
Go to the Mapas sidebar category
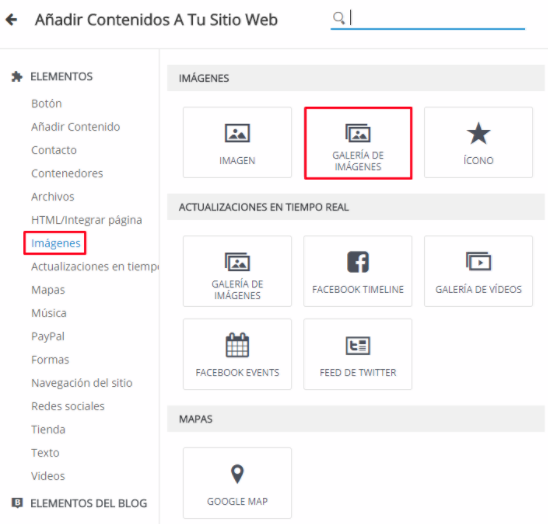tap(48, 290)
